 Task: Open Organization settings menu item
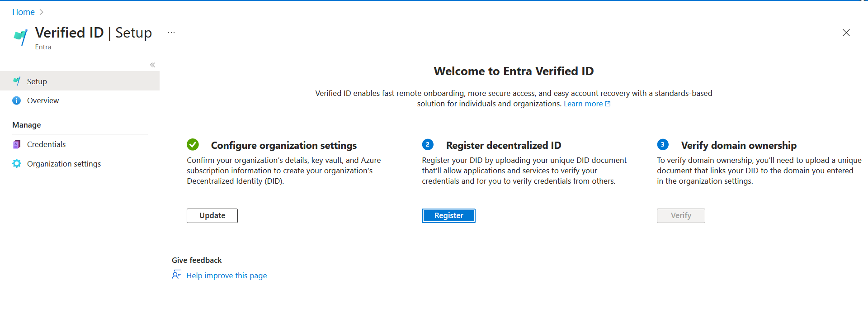pos(80,164)
